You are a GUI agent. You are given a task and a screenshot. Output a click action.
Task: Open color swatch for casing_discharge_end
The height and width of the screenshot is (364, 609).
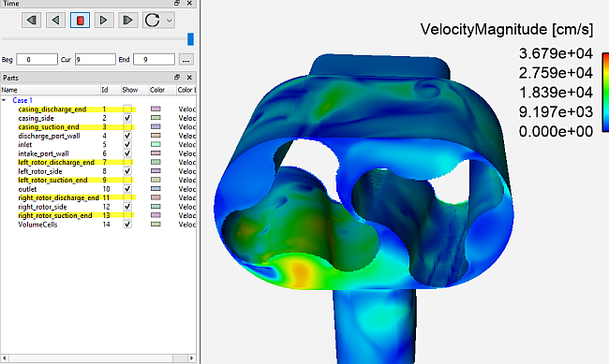(156, 109)
